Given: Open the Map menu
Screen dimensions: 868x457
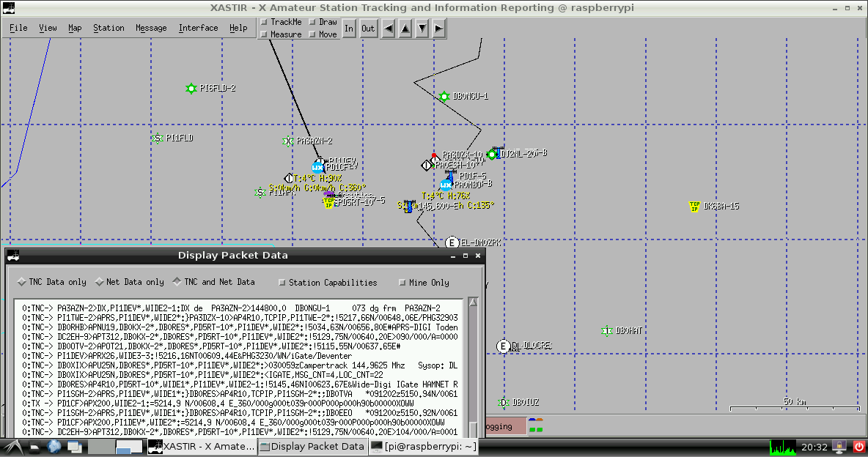Looking at the screenshot, I should 75,28.
